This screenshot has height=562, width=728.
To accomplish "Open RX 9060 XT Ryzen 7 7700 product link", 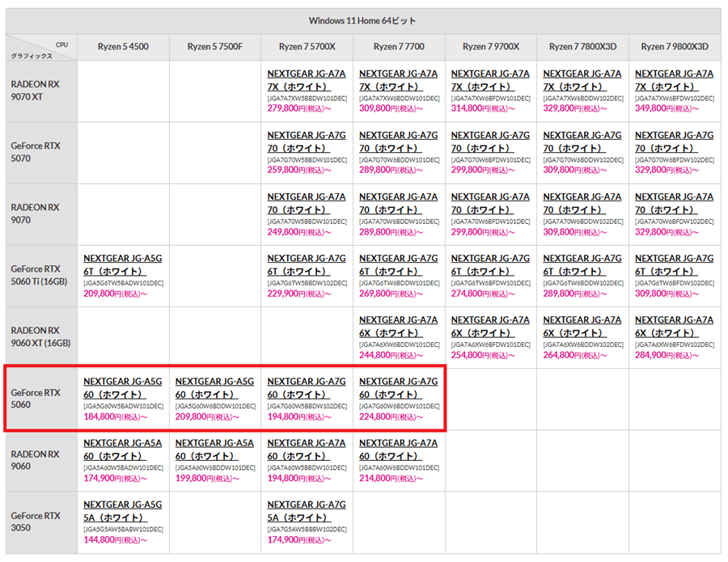I will click(x=398, y=326).
